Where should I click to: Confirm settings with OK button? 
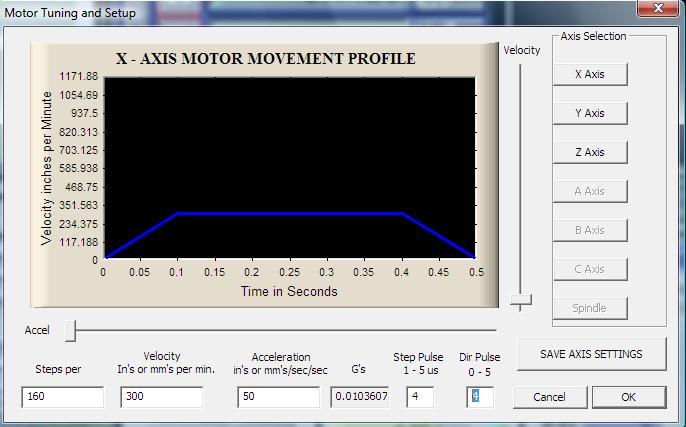(x=629, y=397)
